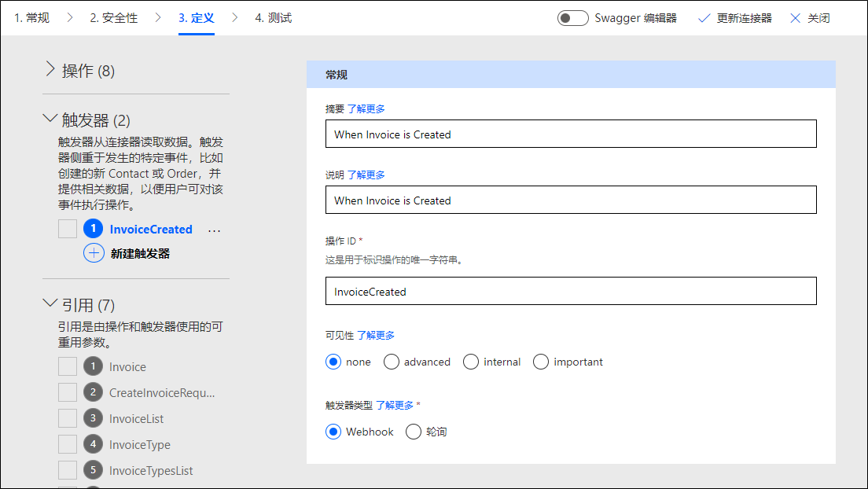
Task: Select the none visibility radio button
Action: (333, 362)
